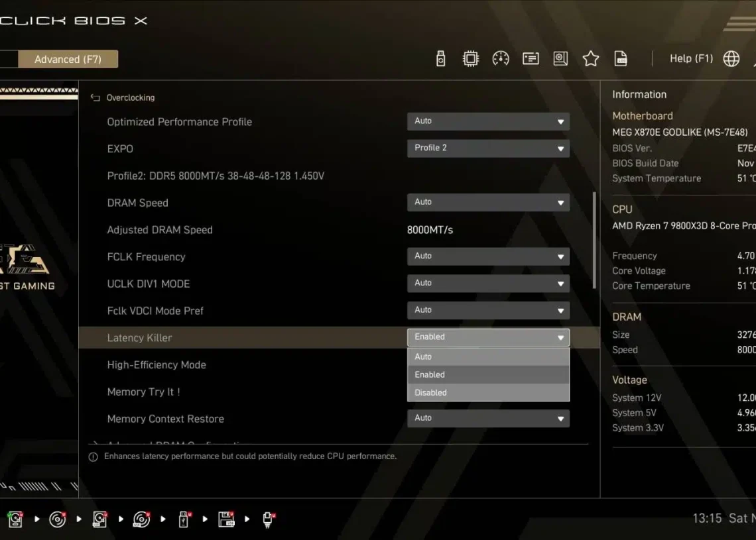The image size is (756, 540).
Task: Select the USB CD/DVD boot device icon
Action: 142,519
